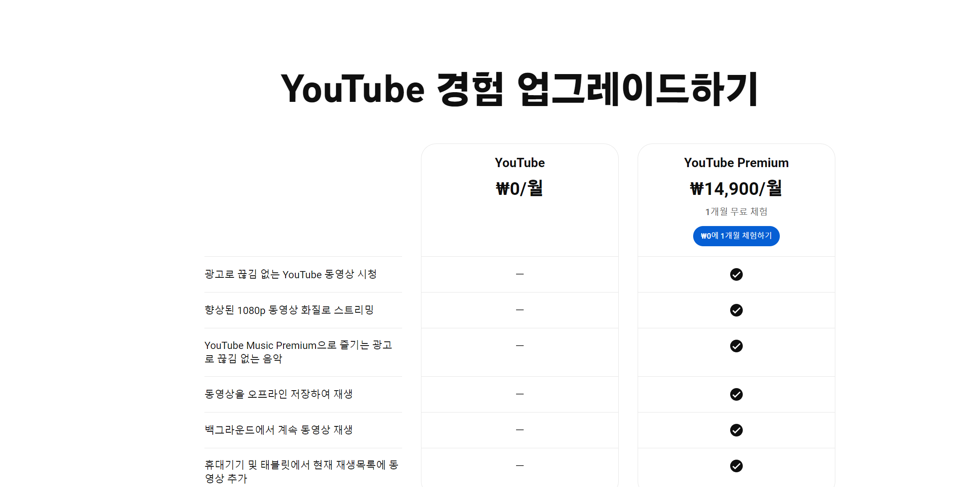Screen dimensions: 980x487
Task: Click free YouTube dash for offline saving row
Action: (520, 394)
